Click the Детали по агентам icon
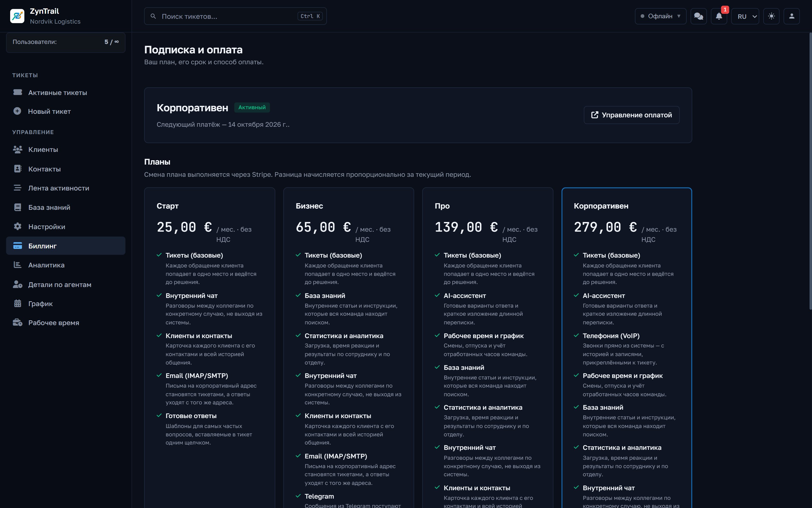Image resolution: width=812 pixels, height=508 pixels. [18, 284]
